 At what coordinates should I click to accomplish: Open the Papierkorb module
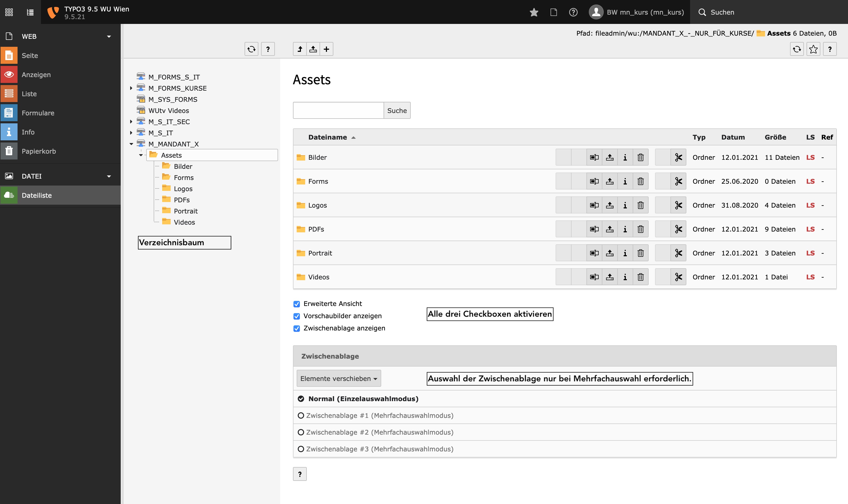tap(60, 151)
